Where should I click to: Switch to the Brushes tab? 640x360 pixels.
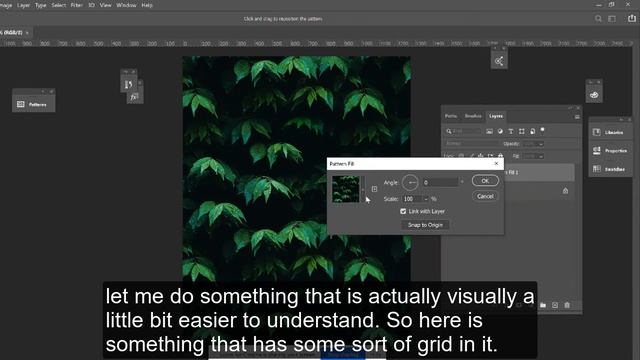point(473,116)
